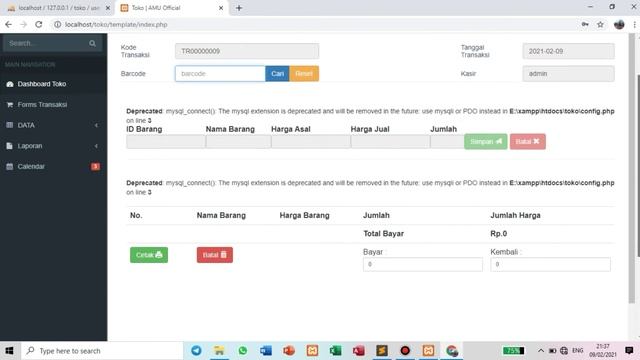Click the red Batal trash button
The height and width of the screenshot is (360, 640).
click(215, 255)
